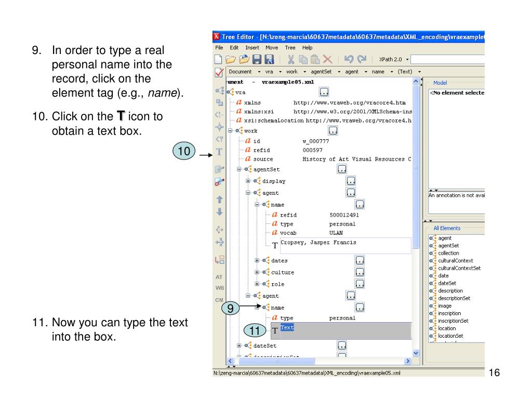The height and width of the screenshot is (399, 532).
Task: Click the insert element icon in sidebar
Action: [x=220, y=90]
